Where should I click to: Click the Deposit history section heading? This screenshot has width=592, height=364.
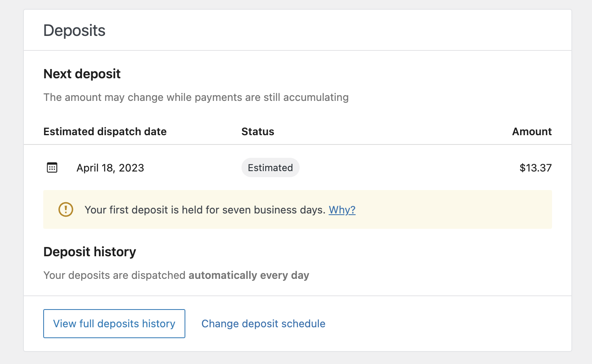click(90, 251)
